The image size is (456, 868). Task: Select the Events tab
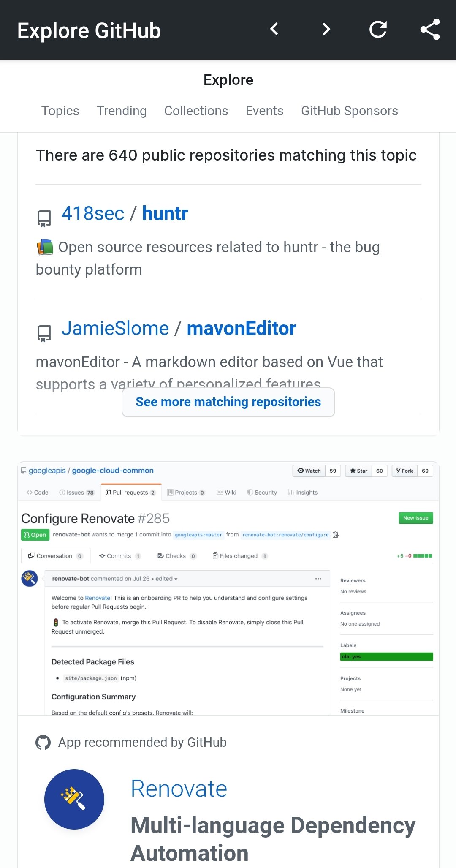pyautogui.click(x=264, y=111)
